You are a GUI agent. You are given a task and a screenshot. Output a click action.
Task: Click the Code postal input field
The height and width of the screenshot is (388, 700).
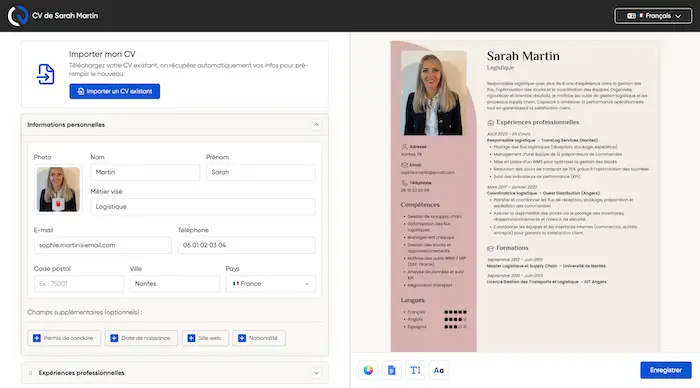(79, 284)
